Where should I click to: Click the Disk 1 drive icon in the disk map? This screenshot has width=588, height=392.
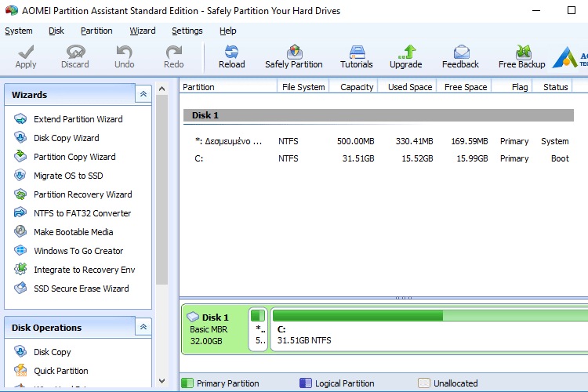pyautogui.click(x=193, y=317)
